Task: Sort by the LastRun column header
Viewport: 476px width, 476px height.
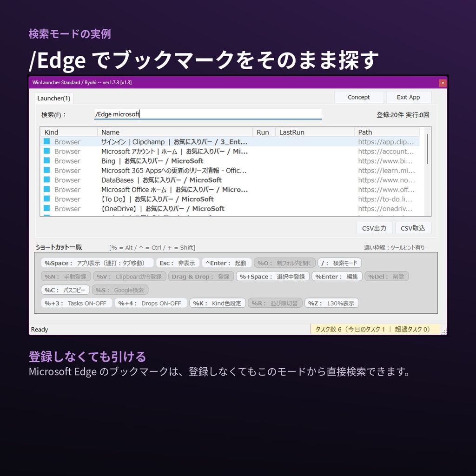Action: [315, 132]
